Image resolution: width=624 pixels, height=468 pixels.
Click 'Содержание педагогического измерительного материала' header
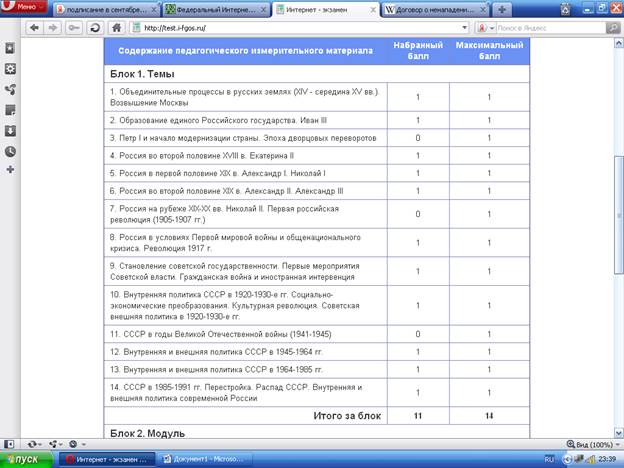pyautogui.click(x=245, y=51)
